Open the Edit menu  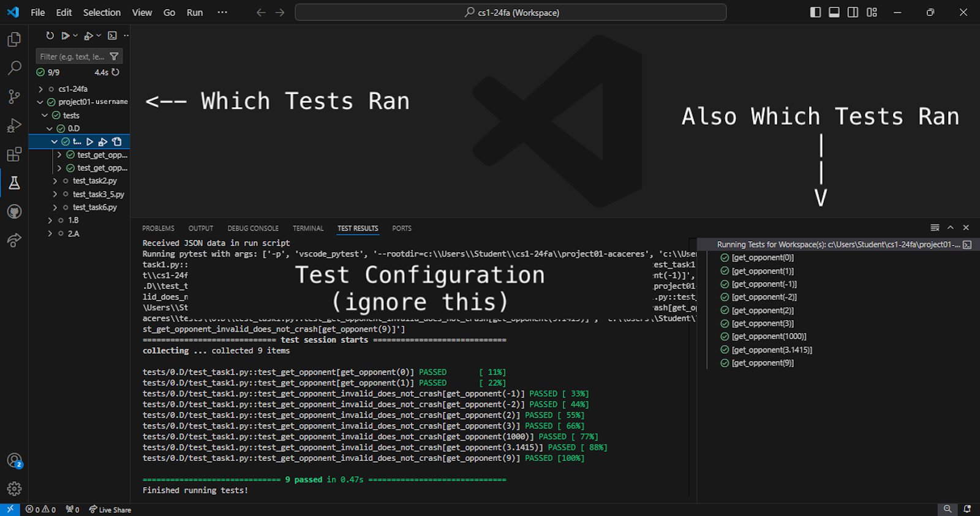pos(64,12)
